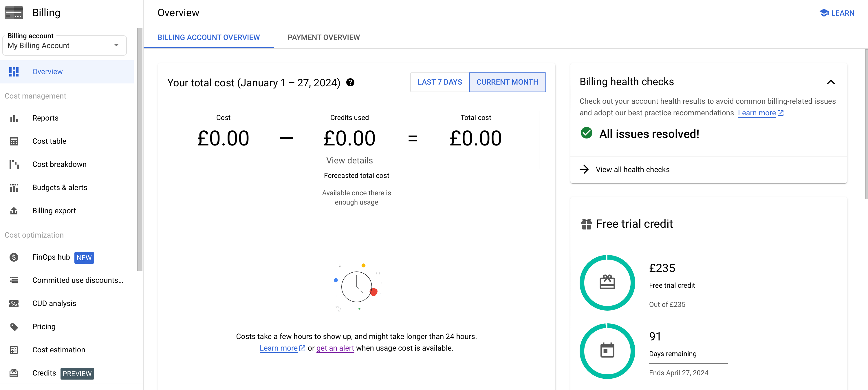Click the Total cost £0.00 value

coord(475,138)
